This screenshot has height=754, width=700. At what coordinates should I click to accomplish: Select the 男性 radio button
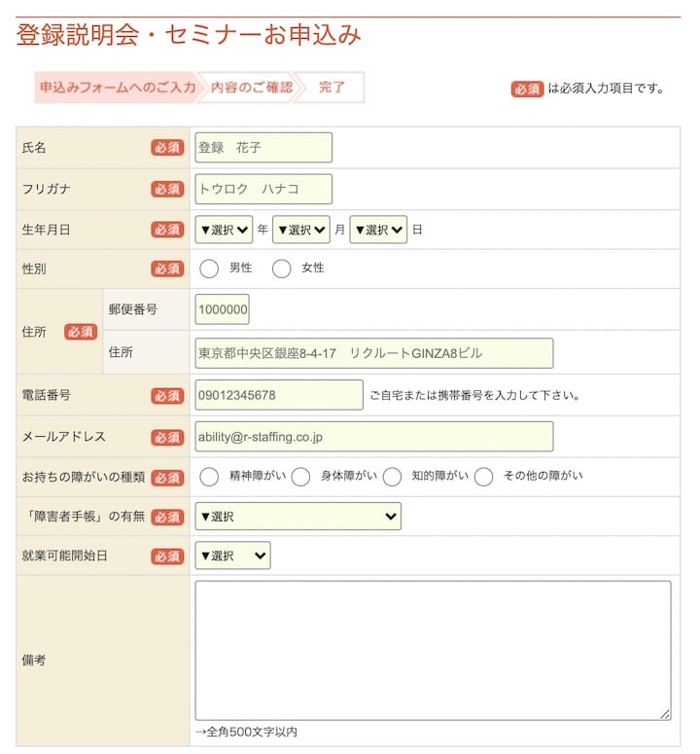click(208, 269)
